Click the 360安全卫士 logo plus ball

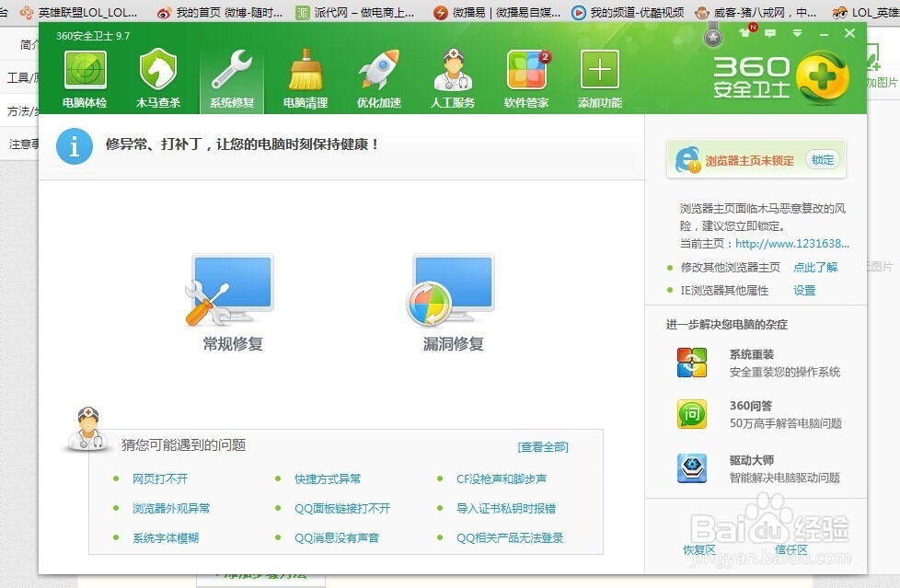coord(823,77)
